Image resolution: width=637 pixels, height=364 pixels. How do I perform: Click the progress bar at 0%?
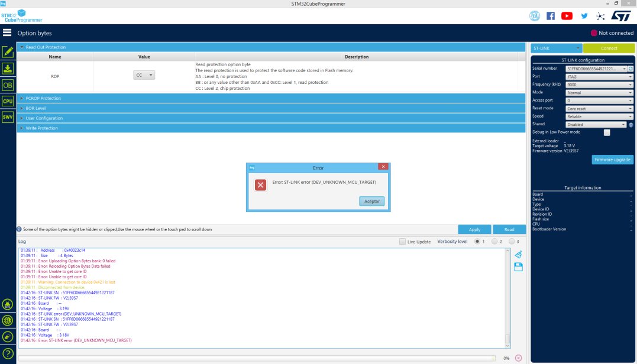tap(257, 358)
